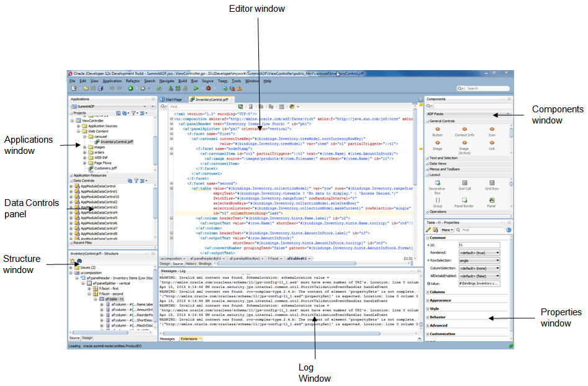The image size is (588, 386).
Task: Select the Panel Border layout component
Action: 464,202
